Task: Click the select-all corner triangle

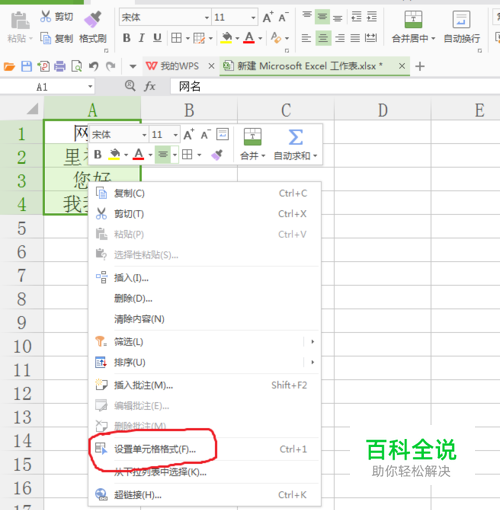Action: [x=32, y=109]
